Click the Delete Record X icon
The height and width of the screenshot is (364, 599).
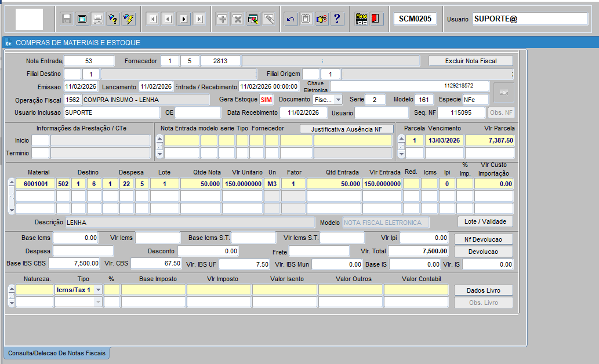pos(237,19)
